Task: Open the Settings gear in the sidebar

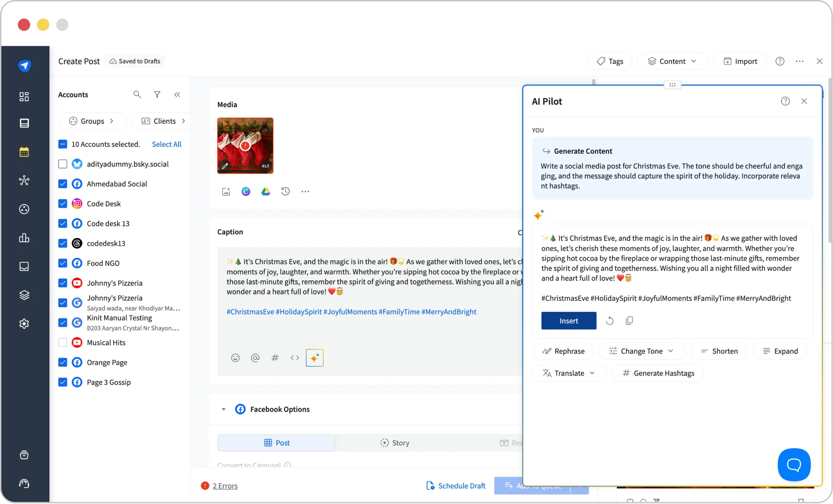Action: (x=24, y=324)
